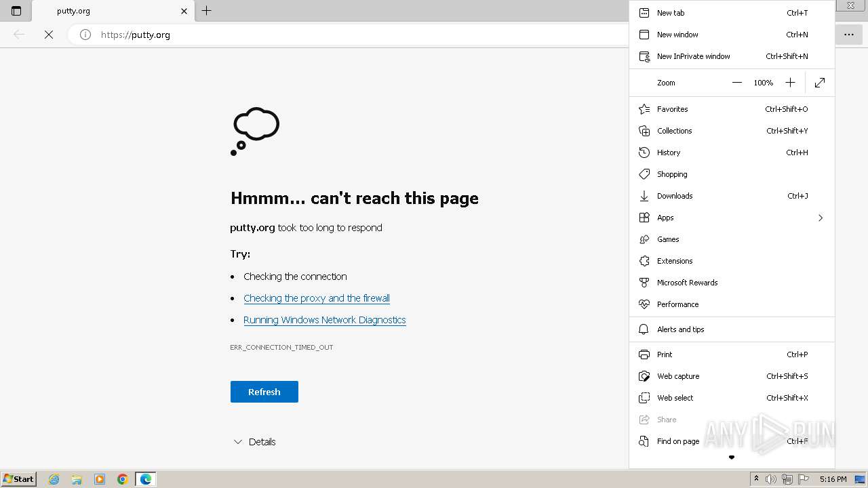The image size is (868, 488).
Task: Increase zoom with the plus button
Action: pyautogui.click(x=790, y=83)
